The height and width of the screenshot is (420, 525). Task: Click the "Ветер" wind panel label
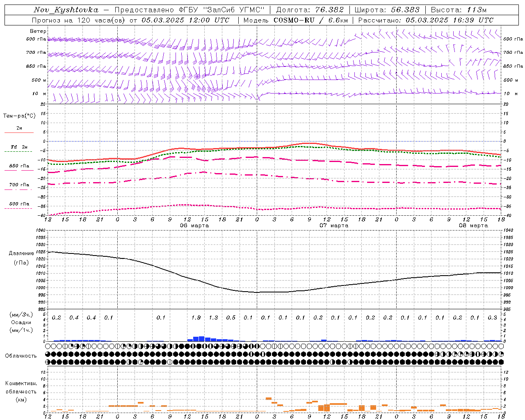click(38, 31)
